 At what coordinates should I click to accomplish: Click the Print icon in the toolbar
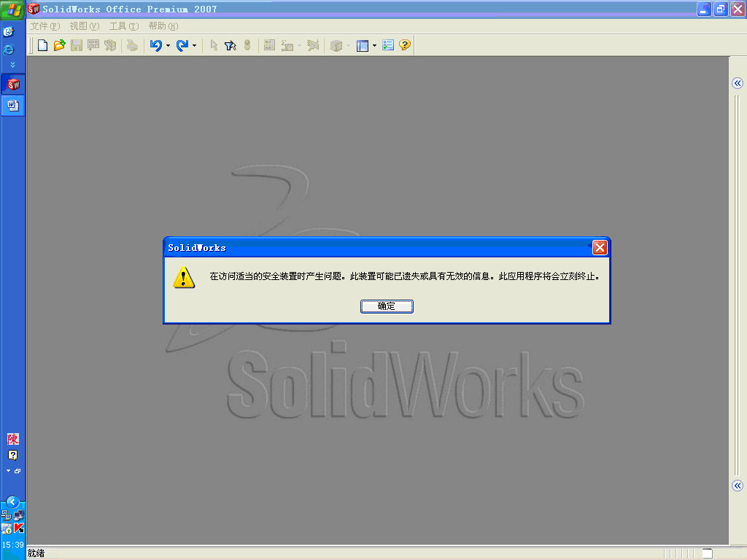[x=133, y=45]
